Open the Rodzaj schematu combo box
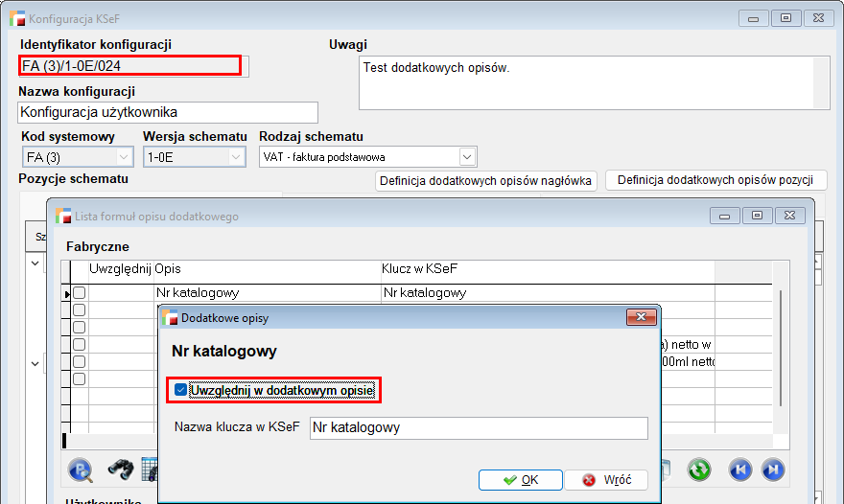Viewport: 844px width, 504px height. (466, 157)
